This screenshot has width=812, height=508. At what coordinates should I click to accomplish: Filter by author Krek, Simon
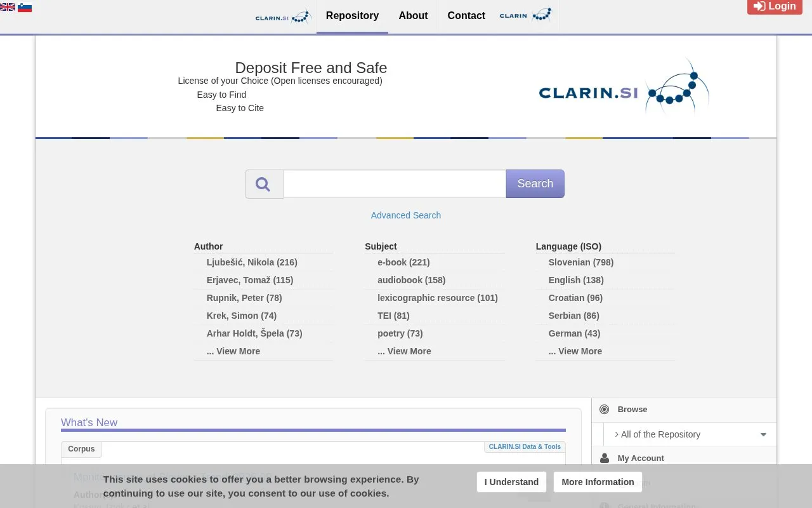click(x=242, y=316)
